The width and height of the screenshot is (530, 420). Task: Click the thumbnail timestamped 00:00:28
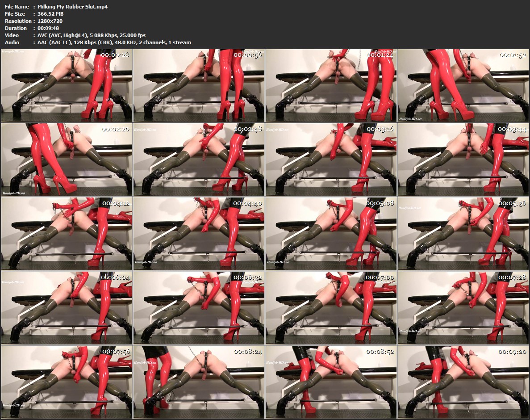coord(67,85)
